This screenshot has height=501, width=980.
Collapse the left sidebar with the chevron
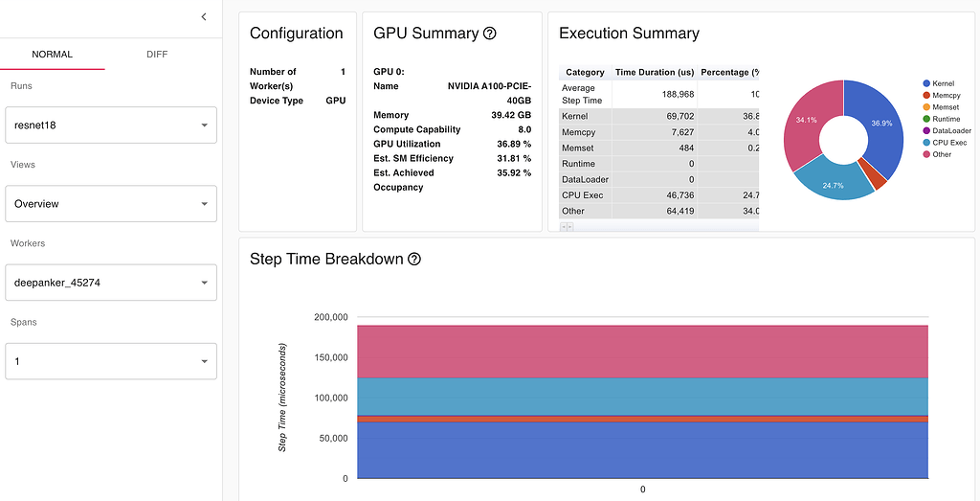204,17
